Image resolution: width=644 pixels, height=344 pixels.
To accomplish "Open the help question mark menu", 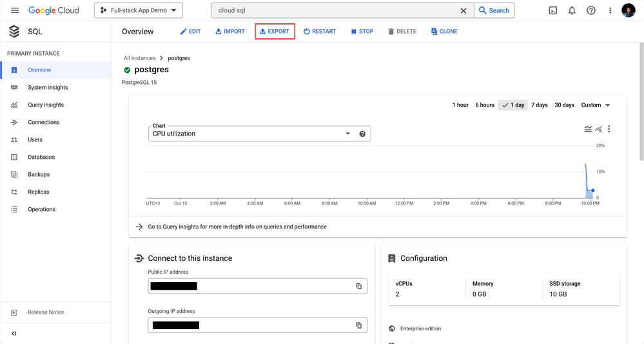I will (x=591, y=11).
